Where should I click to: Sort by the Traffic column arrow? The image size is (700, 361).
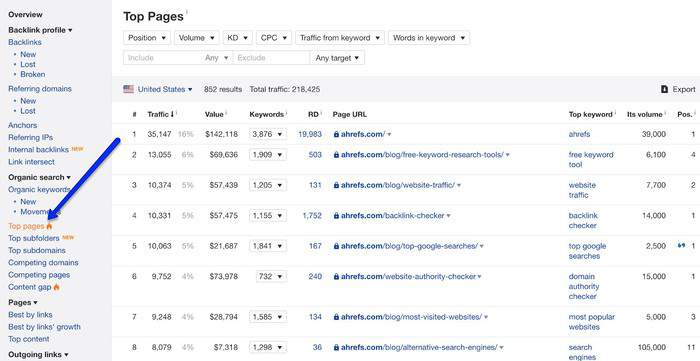(x=172, y=114)
